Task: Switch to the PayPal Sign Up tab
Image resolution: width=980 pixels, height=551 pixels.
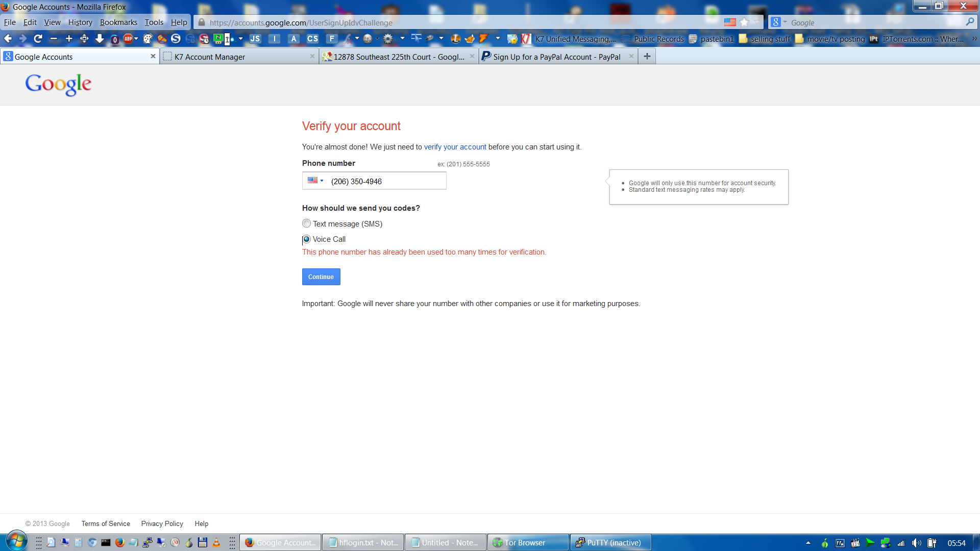Action: (558, 57)
